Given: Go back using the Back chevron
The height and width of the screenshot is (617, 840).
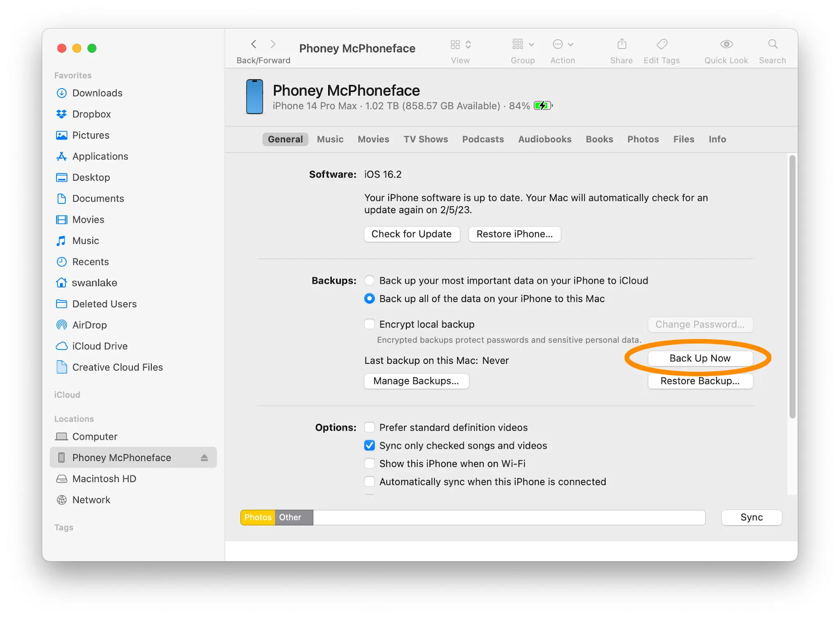Looking at the screenshot, I should (254, 44).
